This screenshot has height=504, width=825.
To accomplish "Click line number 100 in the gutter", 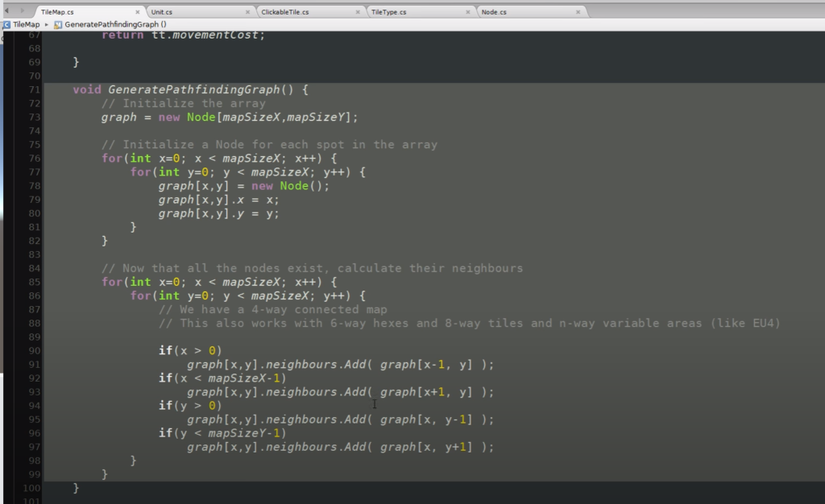I will point(31,488).
